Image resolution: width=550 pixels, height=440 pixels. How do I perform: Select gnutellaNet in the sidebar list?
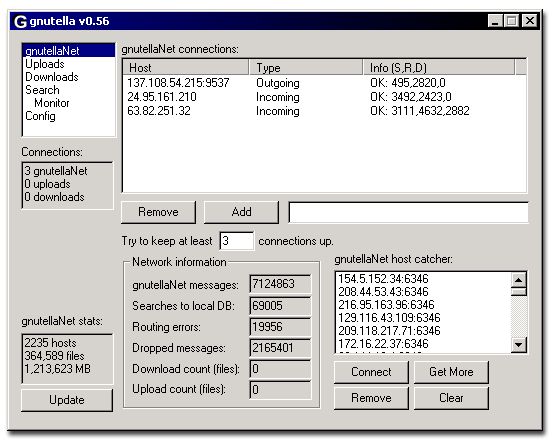[x=68, y=51]
